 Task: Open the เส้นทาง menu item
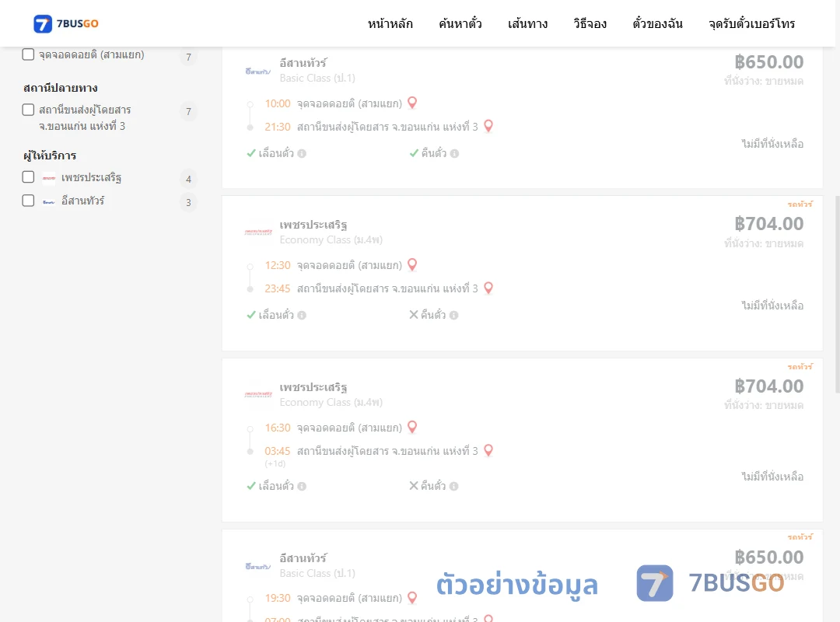tap(527, 23)
